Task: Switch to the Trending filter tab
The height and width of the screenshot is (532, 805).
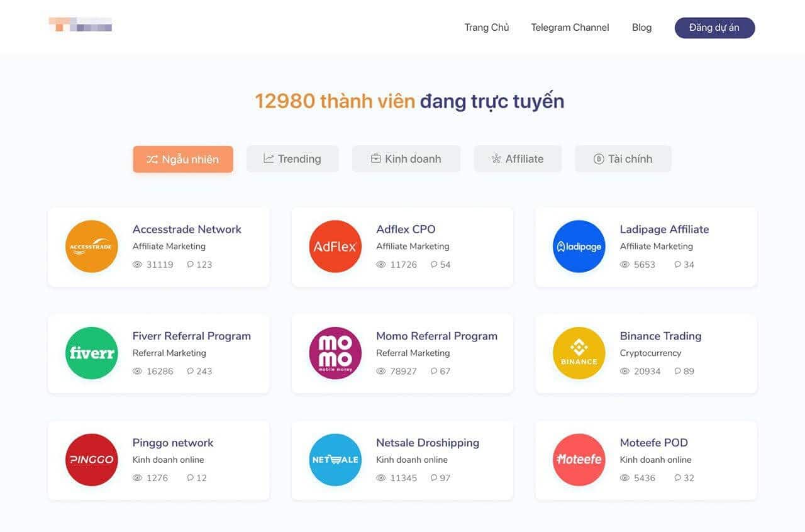Action: pyautogui.click(x=292, y=159)
